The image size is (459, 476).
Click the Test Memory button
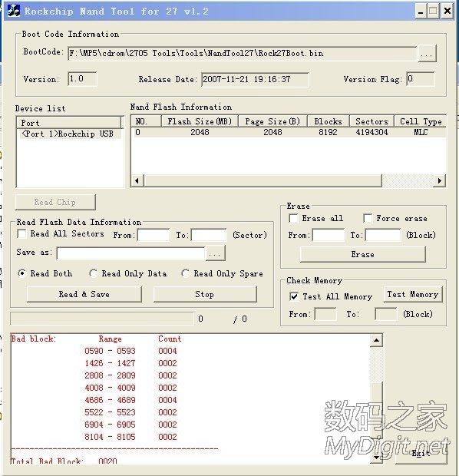(413, 294)
